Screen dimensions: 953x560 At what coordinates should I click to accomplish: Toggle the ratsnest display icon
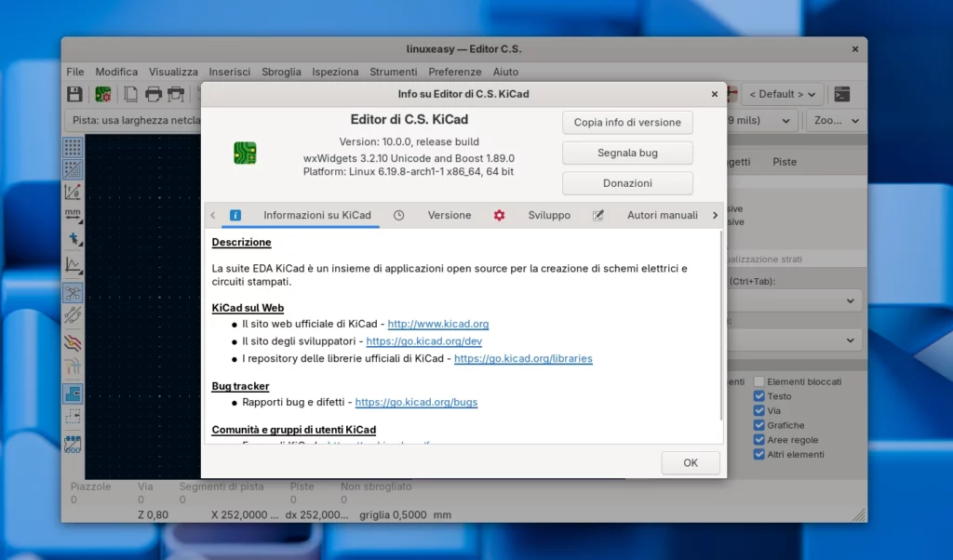tap(73, 292)
